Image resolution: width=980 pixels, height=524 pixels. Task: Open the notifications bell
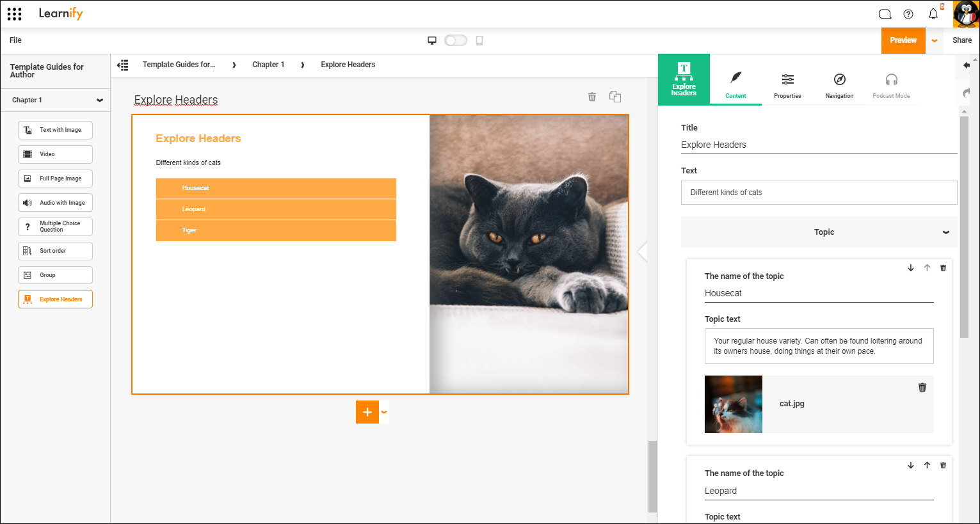[933, 13]
